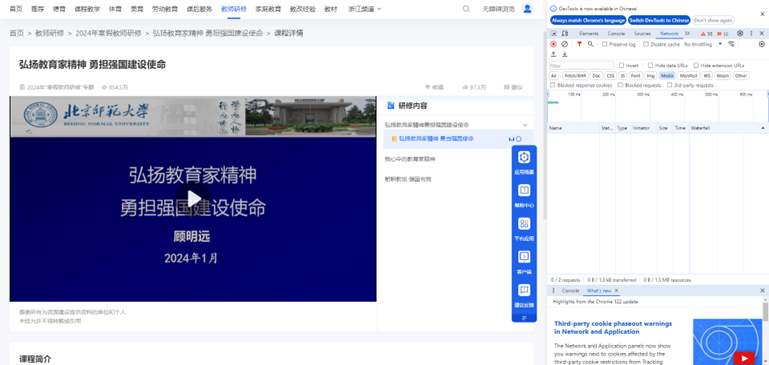The height and width of the screenshot is (365, 769).
Task: Check Blocked response cookies checkbox
Action: (553, 85)
